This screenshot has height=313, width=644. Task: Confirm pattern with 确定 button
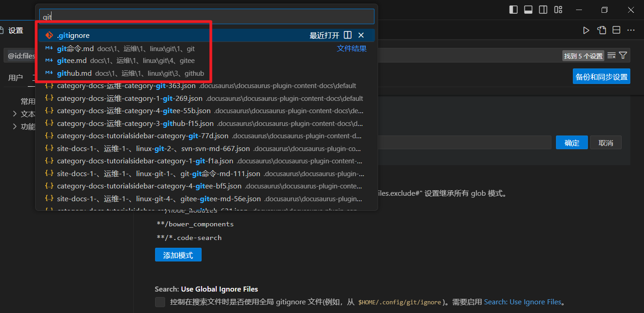tap(572, 142)
